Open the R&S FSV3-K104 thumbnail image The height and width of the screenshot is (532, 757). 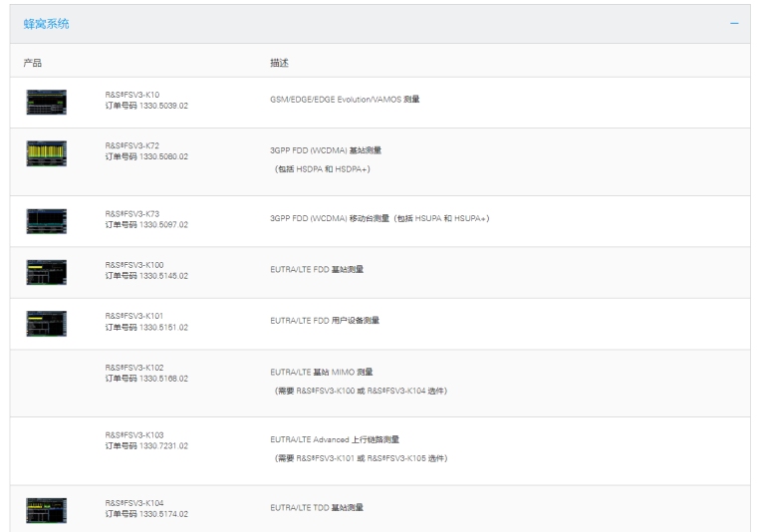[46, 510]
